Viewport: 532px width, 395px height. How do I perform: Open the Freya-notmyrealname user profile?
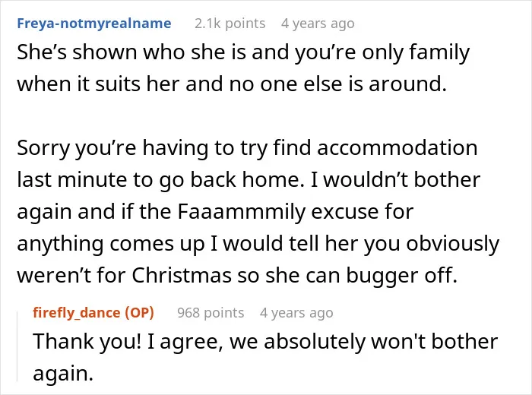click(x=94, y=24)
